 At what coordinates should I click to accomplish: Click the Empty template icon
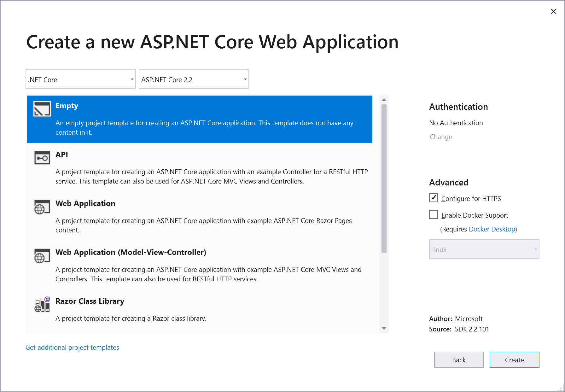tap(42, 109)
